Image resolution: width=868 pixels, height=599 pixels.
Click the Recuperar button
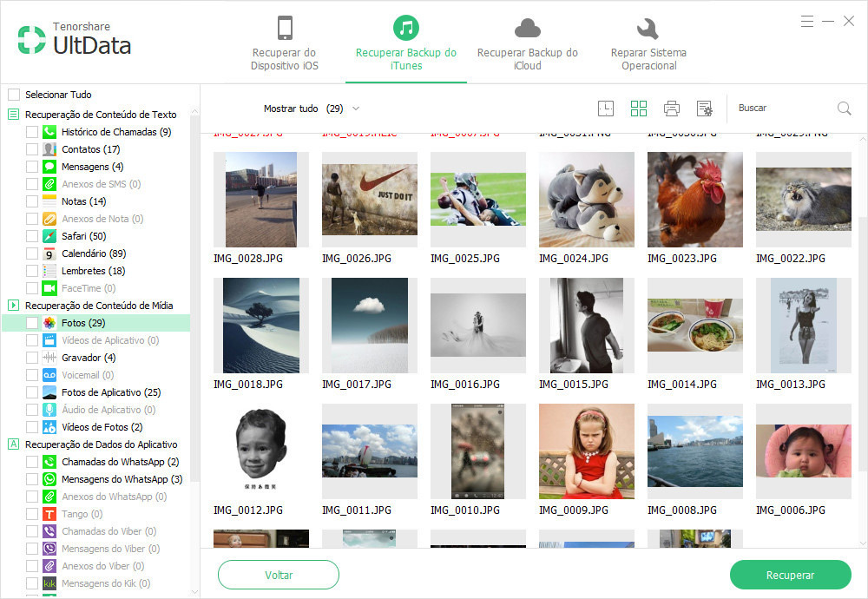coord(790,575)
